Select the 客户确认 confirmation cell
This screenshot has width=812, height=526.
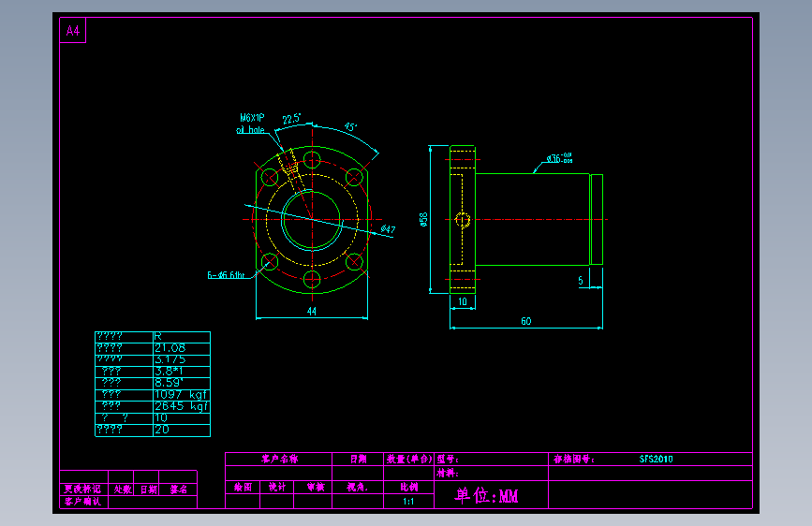pyautogui.click(x=82, y=501)
